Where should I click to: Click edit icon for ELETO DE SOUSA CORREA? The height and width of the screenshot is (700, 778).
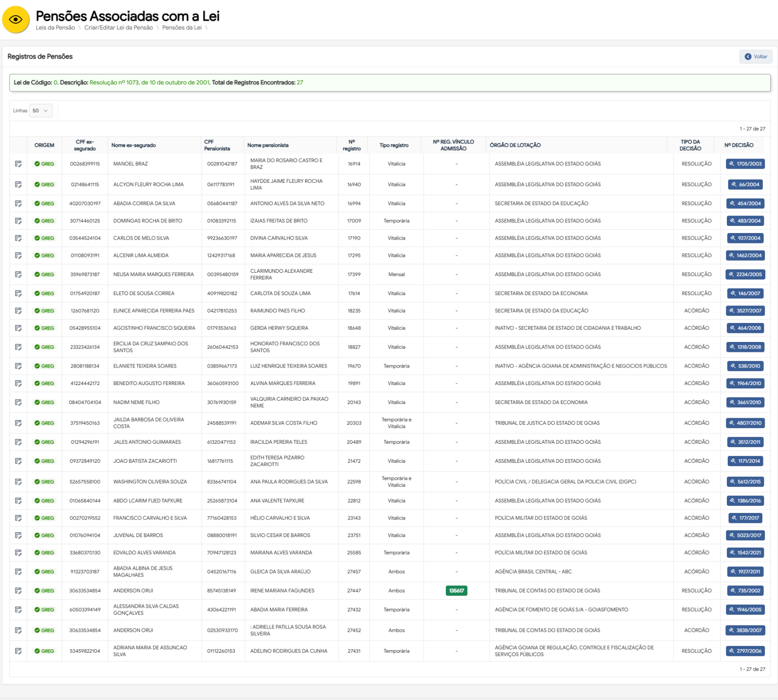(18, 294)
